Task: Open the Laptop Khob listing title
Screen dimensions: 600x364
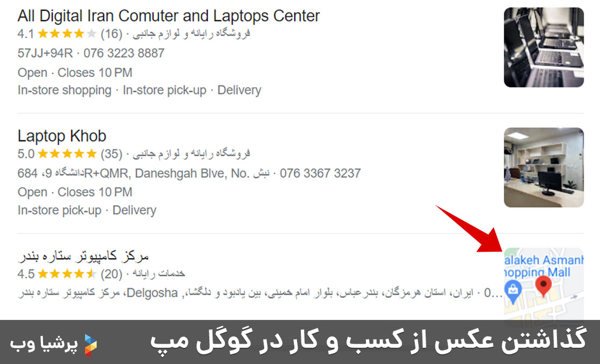Action: 62,136
